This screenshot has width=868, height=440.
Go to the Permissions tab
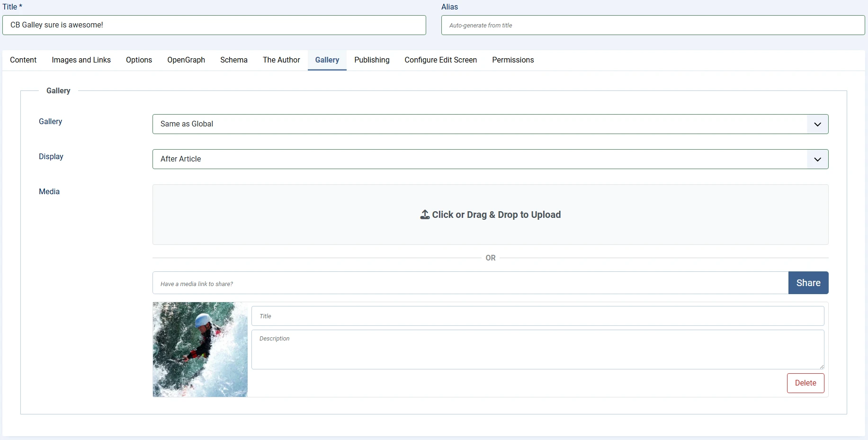pos(513,60)
